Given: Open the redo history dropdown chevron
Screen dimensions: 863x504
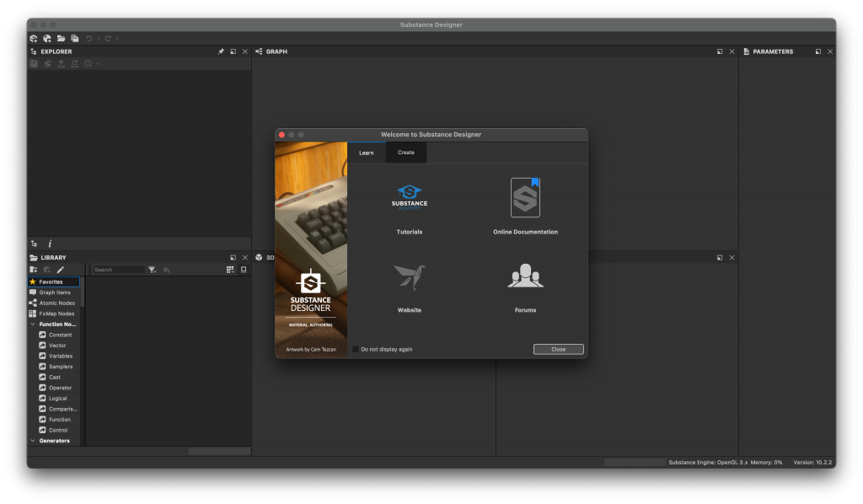Looking at the screenshot, I should point(117,39).
